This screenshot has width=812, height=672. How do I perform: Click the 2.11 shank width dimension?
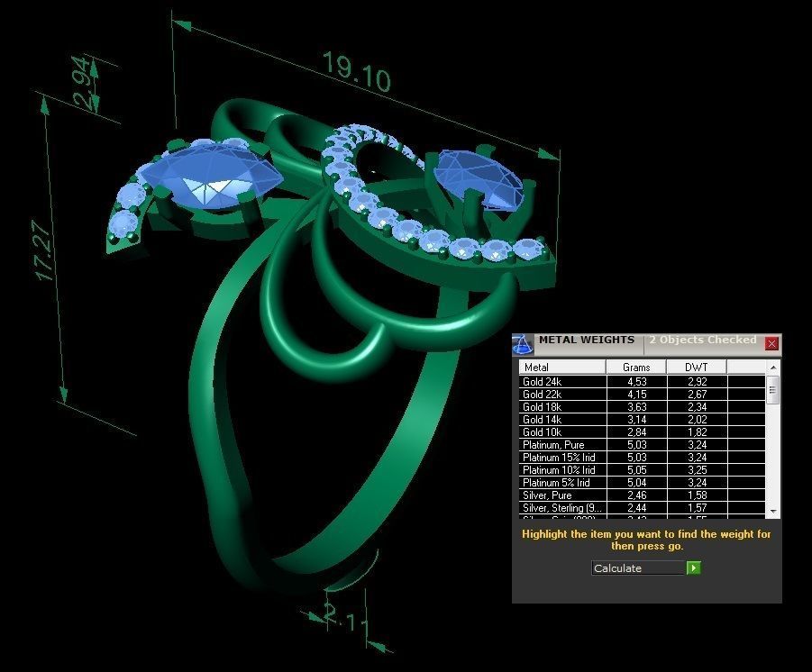346,617
